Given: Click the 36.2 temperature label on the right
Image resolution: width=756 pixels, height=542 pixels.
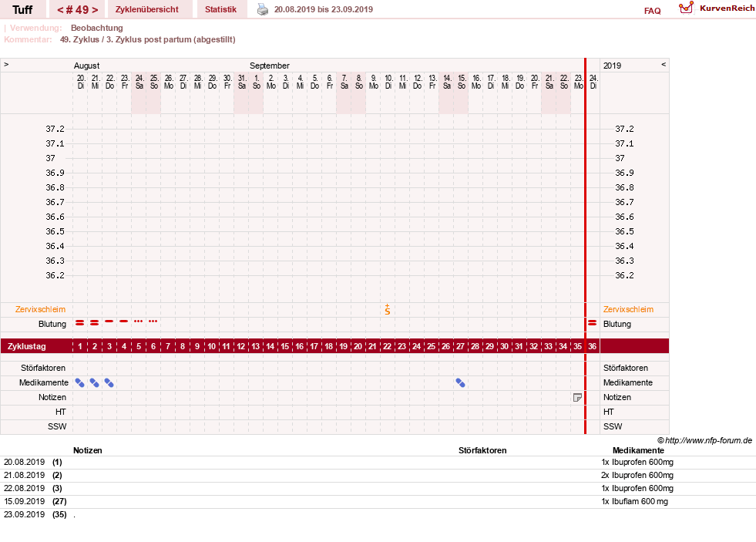Looking at the screenshot, I should 624,275.
